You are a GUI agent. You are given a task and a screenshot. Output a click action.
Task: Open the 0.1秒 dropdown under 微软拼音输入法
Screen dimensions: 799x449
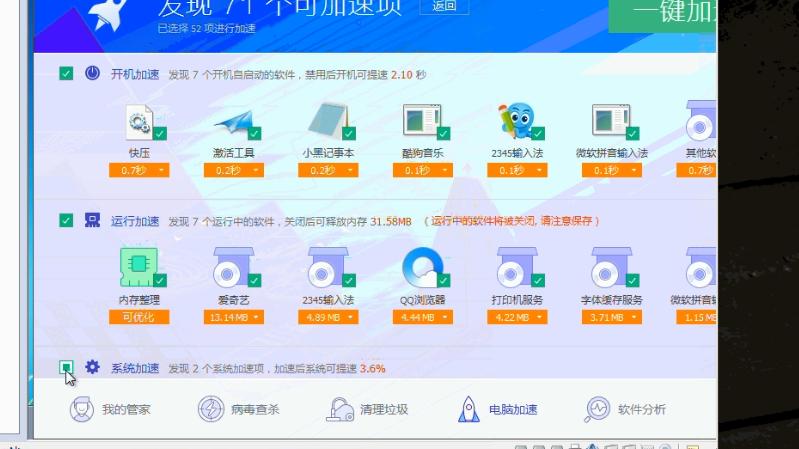pos(612,170)
